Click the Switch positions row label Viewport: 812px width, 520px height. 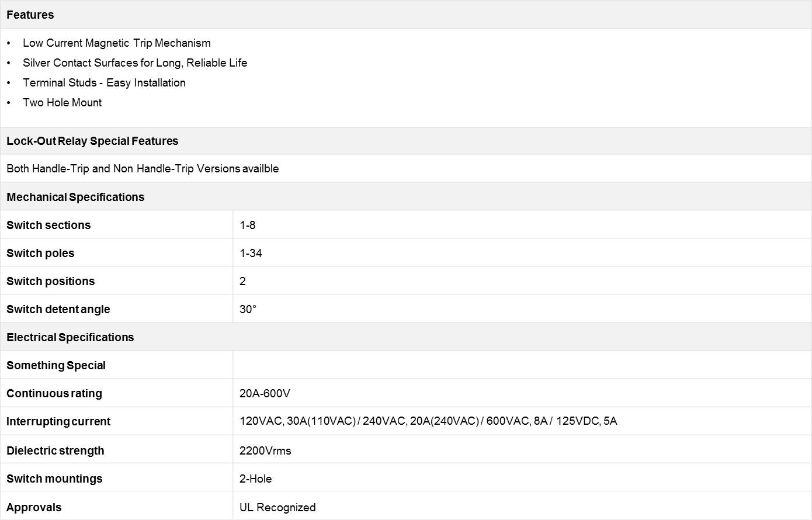(51, 282)
